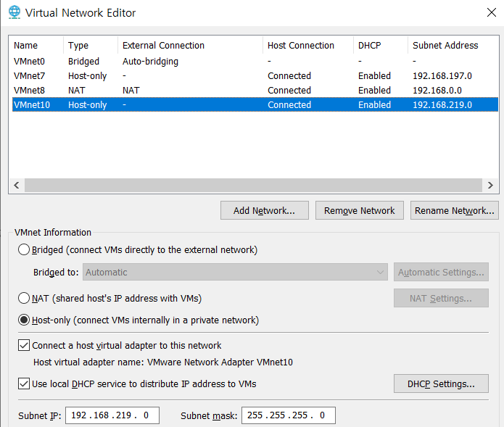Select the Host-only radio button

pyautogui.click(x=24, y=320)
